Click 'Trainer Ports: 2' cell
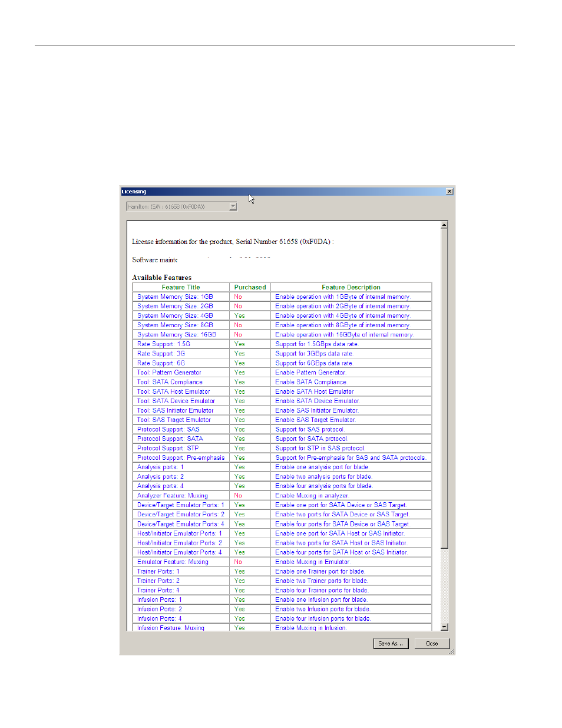The image size is (562, 728). [x=181, y=581]
